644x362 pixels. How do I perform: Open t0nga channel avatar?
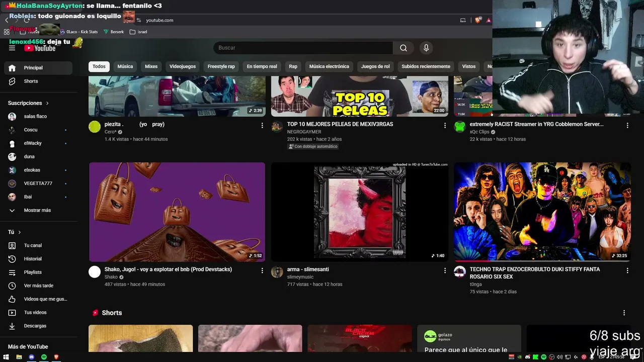point(460,272)
